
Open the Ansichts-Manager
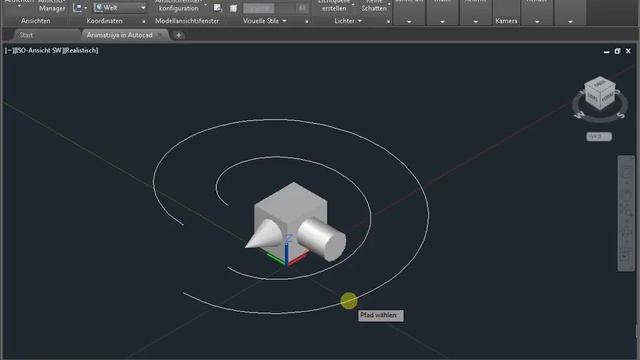(52, 6)
